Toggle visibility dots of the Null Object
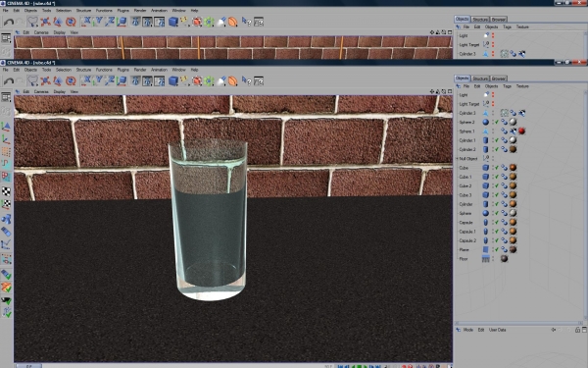Viewport: 588px width, 368px height. 493,158
